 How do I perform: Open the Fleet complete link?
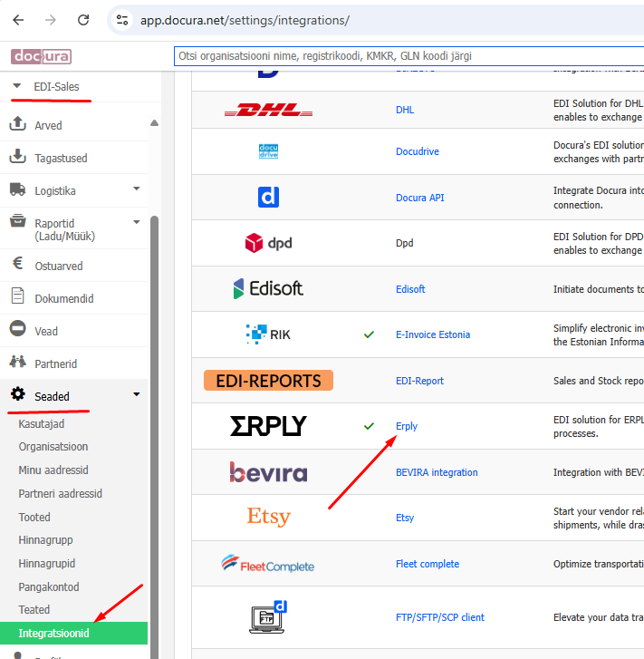click(428, 565)
